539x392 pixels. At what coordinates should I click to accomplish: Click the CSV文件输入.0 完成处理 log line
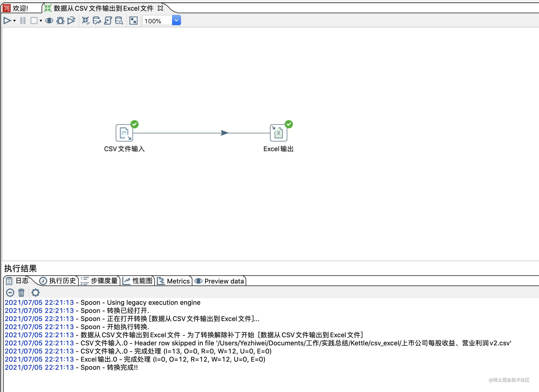pyautogui.click(x=138, y=351)
